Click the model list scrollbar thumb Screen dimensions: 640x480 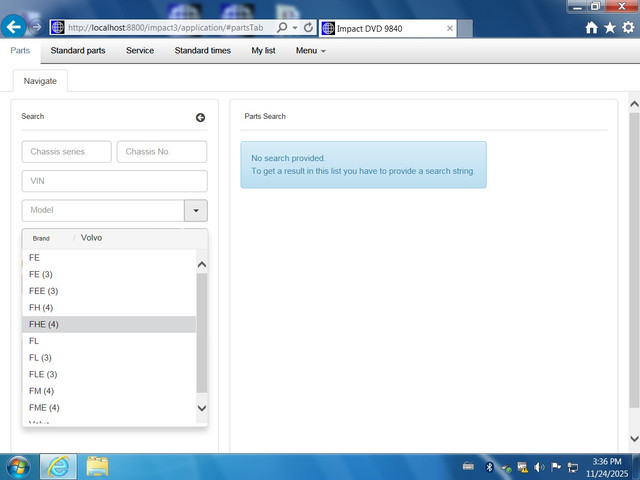[x=202, y=333]
